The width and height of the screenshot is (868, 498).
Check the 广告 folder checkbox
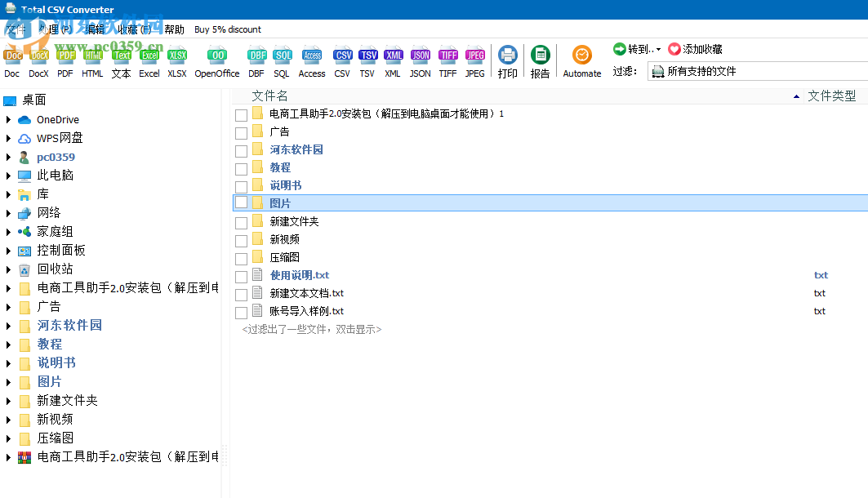click(x=242, y=131)
